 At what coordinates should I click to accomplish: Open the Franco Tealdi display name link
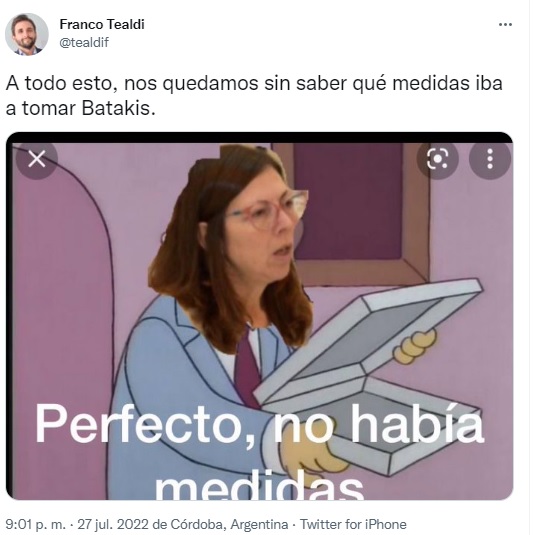point(102,24)
